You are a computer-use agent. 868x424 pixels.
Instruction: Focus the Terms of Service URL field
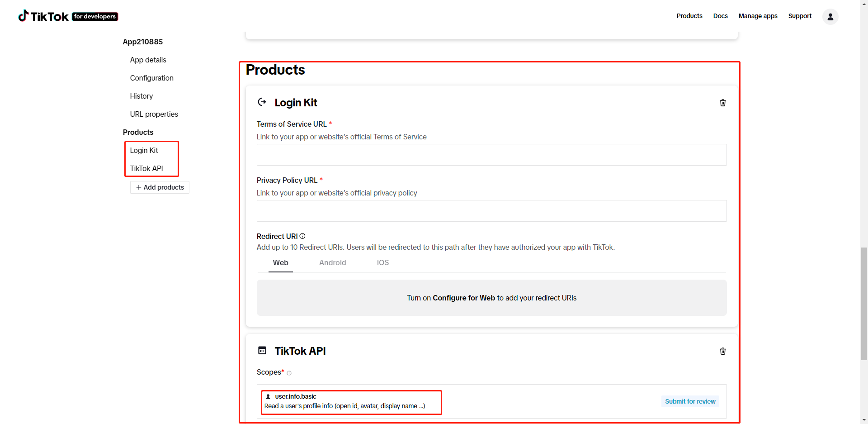tap(492, 155)
